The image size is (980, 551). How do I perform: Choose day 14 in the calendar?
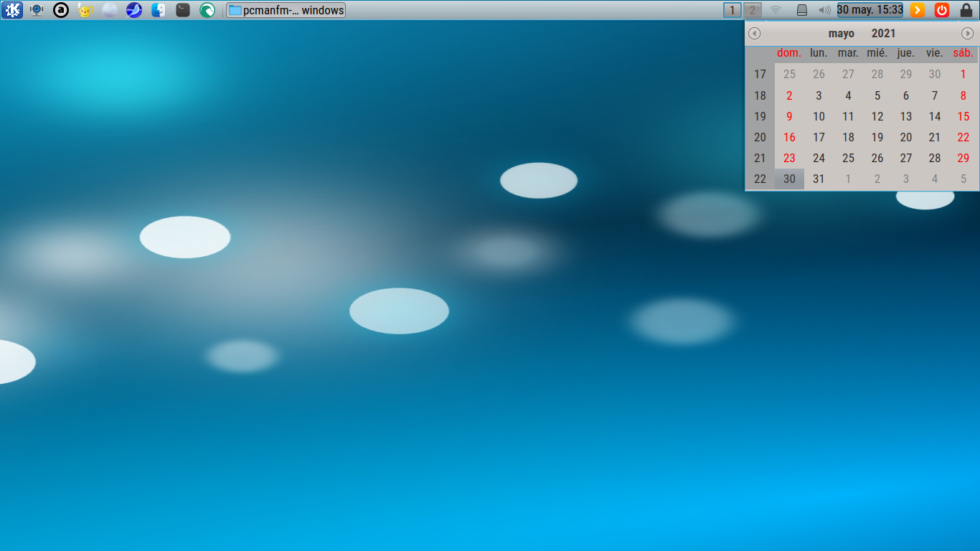coord(935,116)
